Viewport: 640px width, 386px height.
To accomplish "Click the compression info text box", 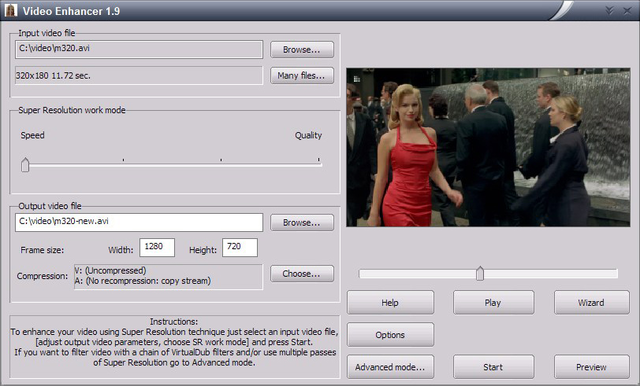I will tap(168, 276).
